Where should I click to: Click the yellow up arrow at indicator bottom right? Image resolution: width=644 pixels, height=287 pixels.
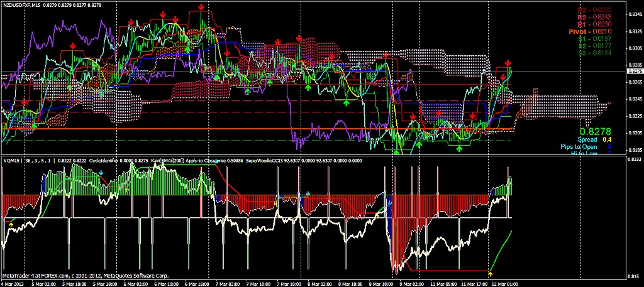[x=491, y=274]
